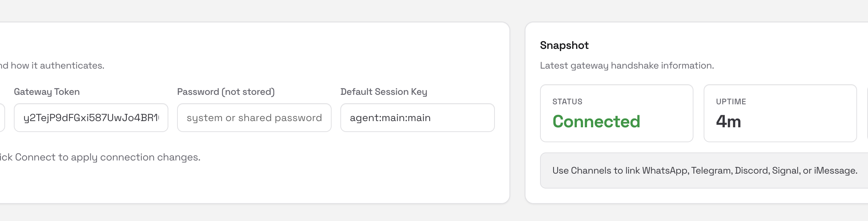868x221 pixels.
Task: Click the Latest gateway handshake information text
Action: click(627, 66)
